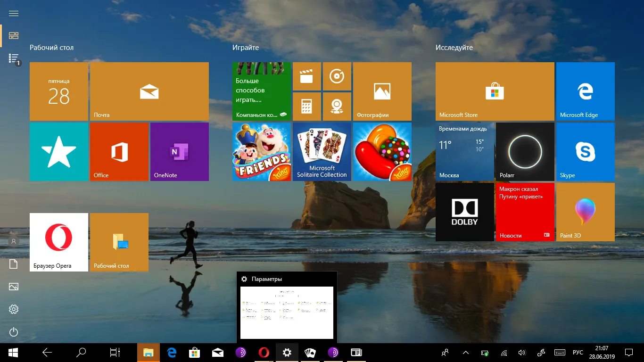Launch the Office tile
The image size is (644, 362).
coord(119,152)
